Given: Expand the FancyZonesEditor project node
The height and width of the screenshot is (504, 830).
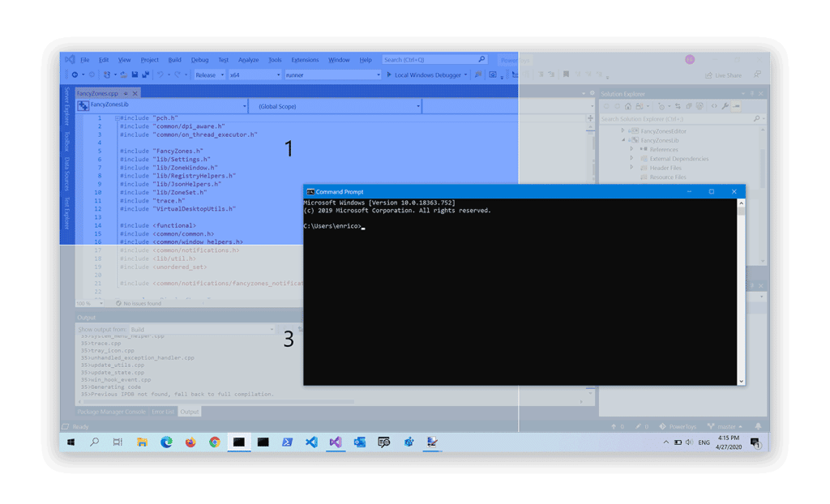Looking at the screenshot, I should (x=623, y=131).
